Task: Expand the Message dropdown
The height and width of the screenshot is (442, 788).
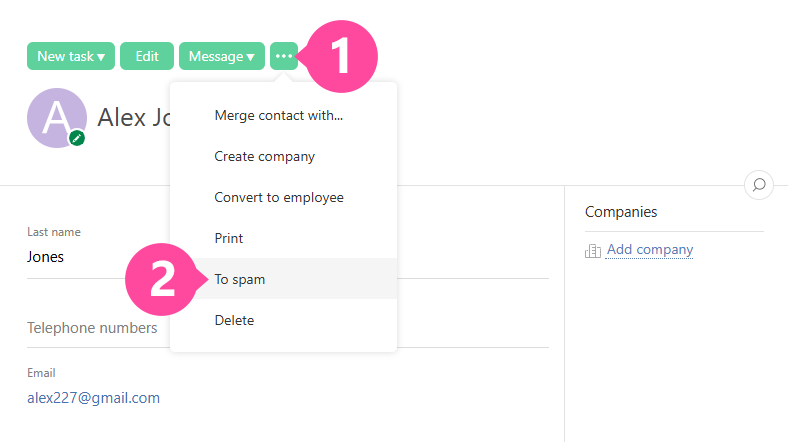Action: [221, 56]
